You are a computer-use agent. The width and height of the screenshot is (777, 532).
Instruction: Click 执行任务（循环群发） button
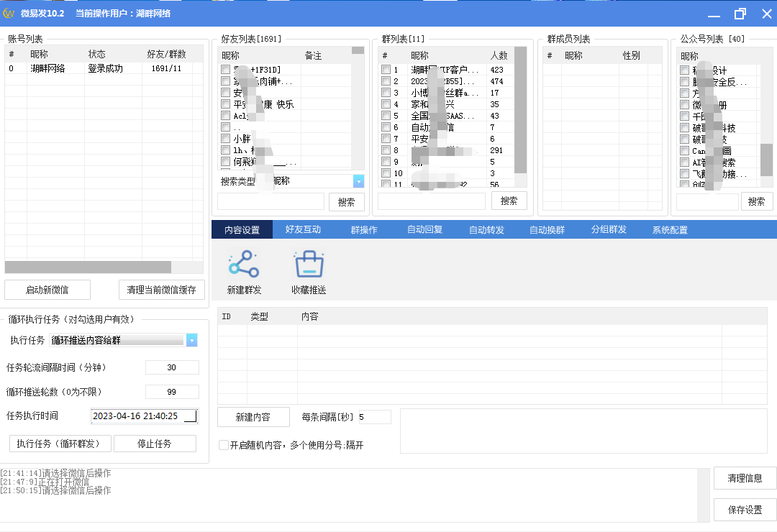pyautogui.click(x=61, y=444)
